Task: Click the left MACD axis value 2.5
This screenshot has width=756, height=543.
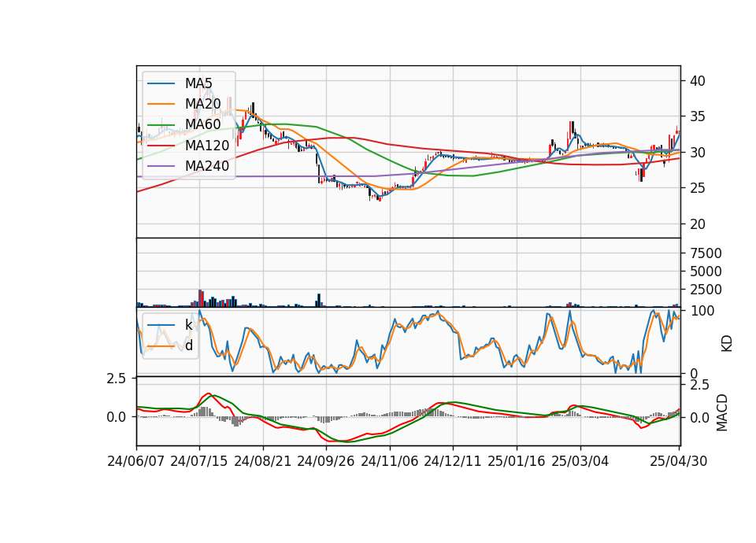Action: (x=117, y=379)
